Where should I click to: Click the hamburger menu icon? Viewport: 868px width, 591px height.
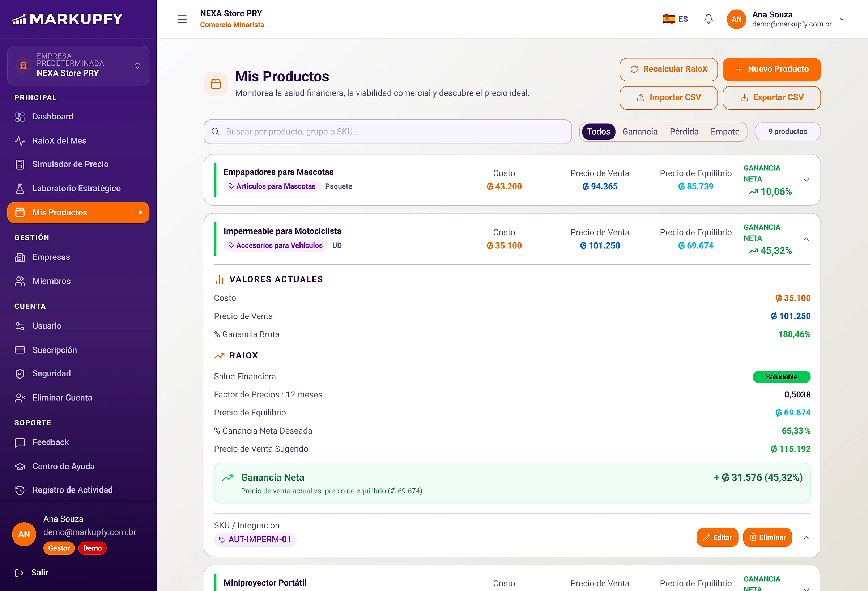click(x=182, y=19)
